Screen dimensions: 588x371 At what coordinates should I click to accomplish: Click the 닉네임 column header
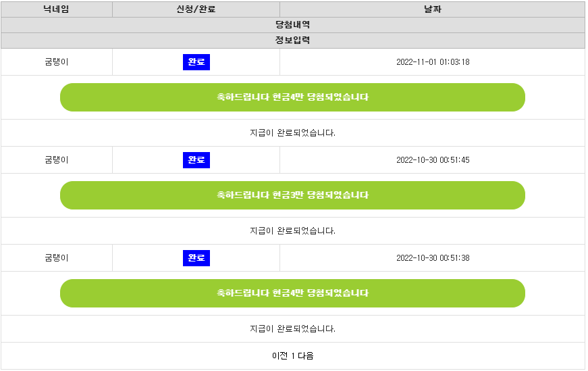pos(56,9)
